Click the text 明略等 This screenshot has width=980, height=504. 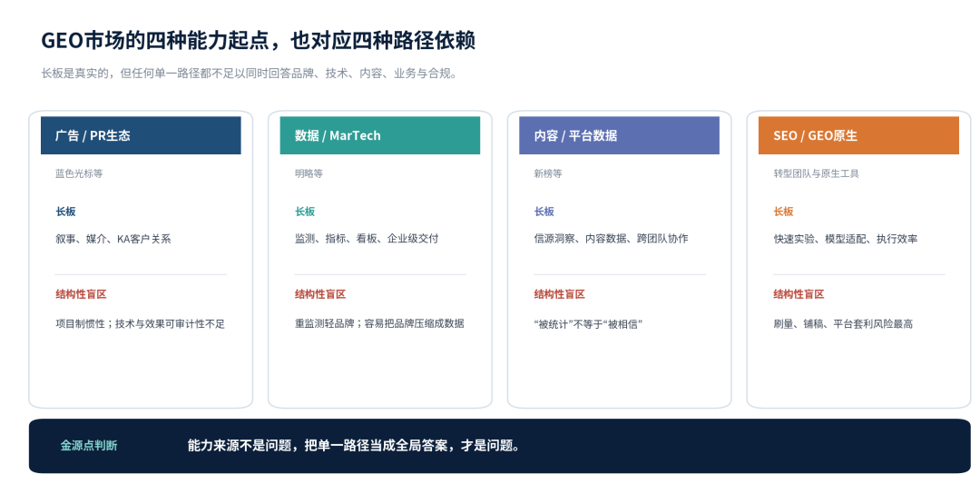click(309, 173)
